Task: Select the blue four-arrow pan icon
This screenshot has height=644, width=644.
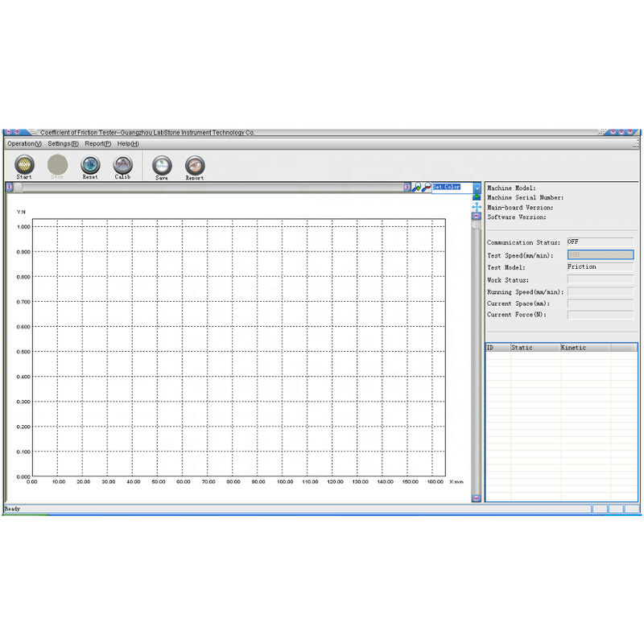Action: tap(477, 207)
